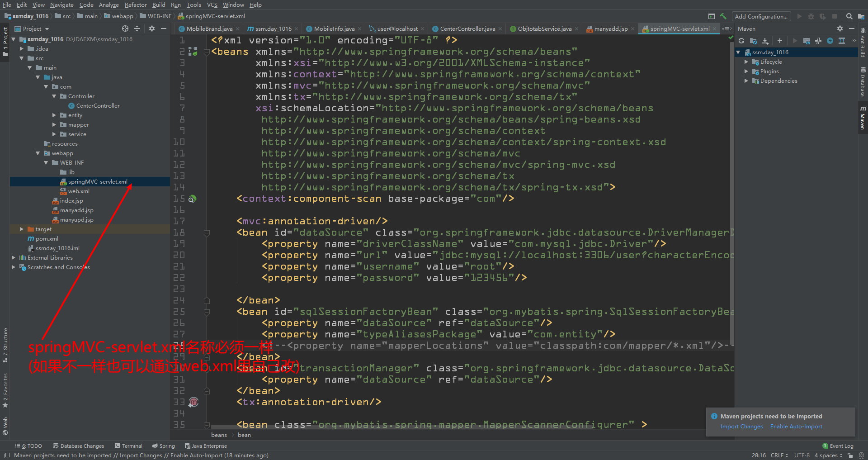Expand the entity package
The height and width of the screenshot is (460, 868).
pos(54,115)
